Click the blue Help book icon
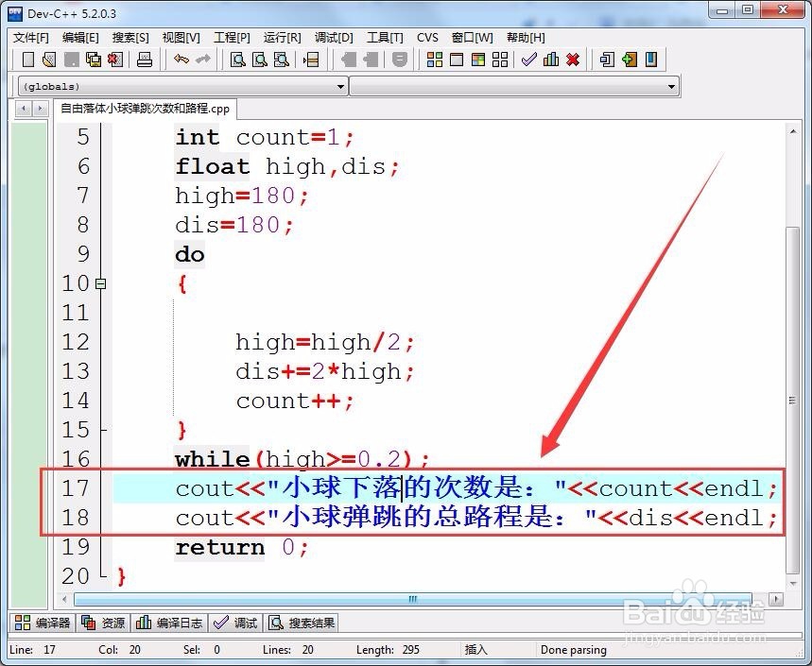 pyautogui.click(x=651, y=60)
